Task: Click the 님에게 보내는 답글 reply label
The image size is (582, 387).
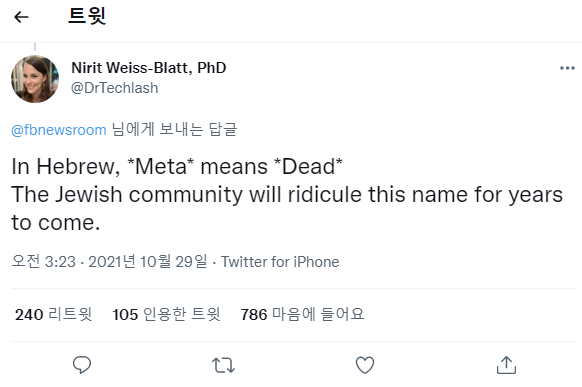Action: [174, 129]
